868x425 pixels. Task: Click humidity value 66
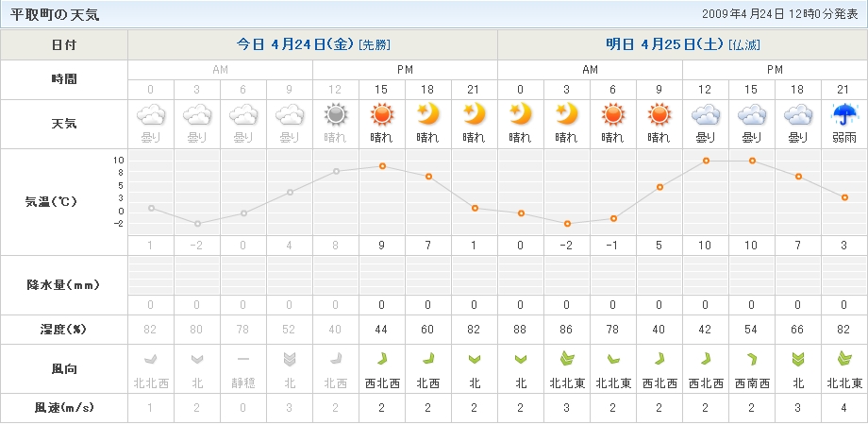(x=798, y=330)
